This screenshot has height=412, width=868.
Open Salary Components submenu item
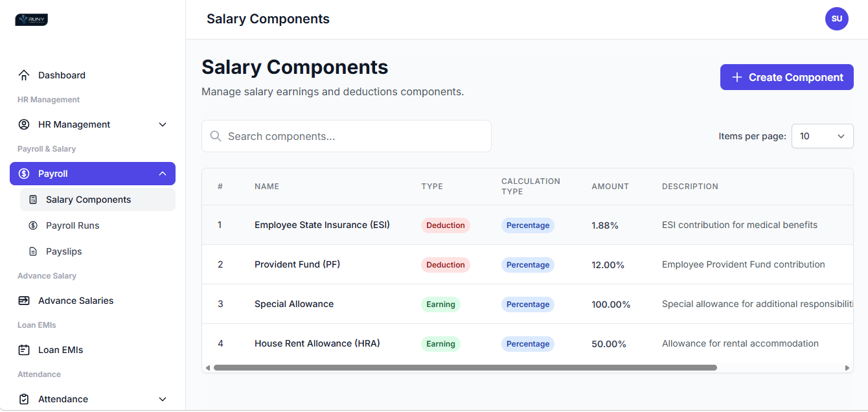pyautogui.click(x=98, y=200)
